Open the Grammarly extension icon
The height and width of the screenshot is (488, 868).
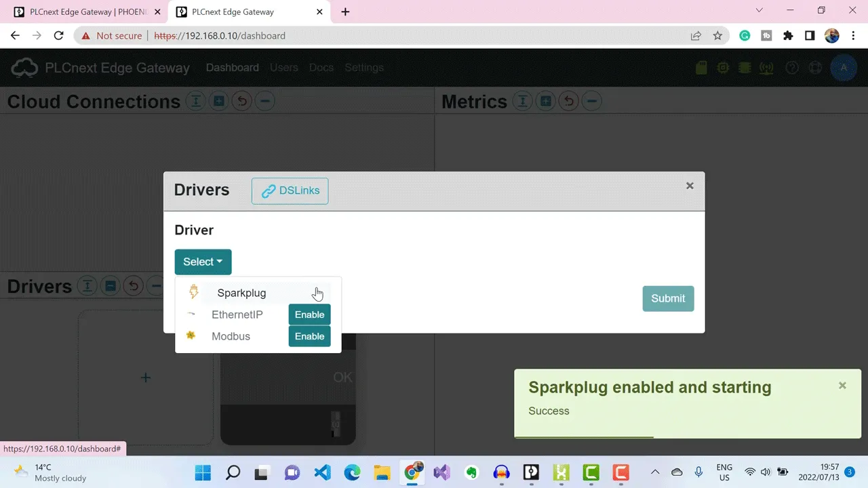point(745,36)
